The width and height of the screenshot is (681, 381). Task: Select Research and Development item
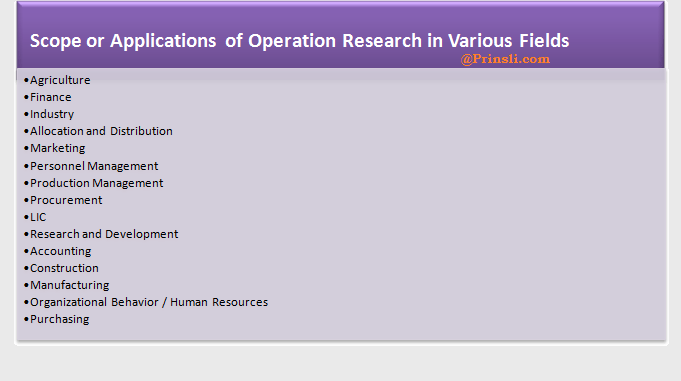[x=104, y=234]
